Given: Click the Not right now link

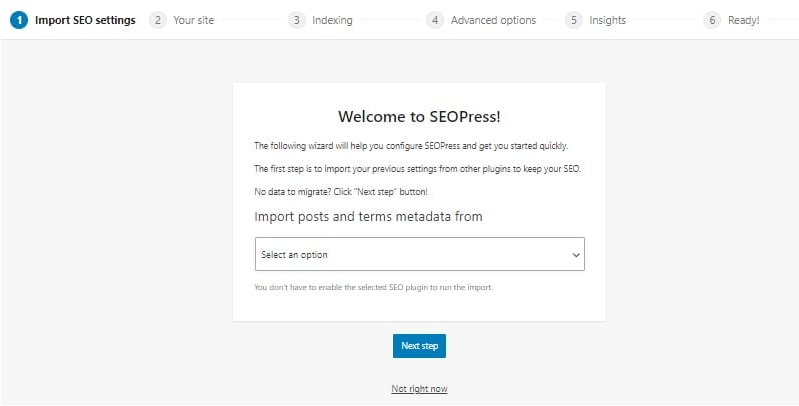Looking at the screenshot, I should pos(419,389).
